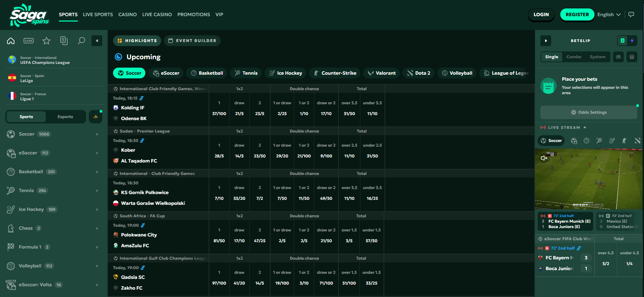
Task: Collapse the betslip panel arrow
Action: pos(546,41)
